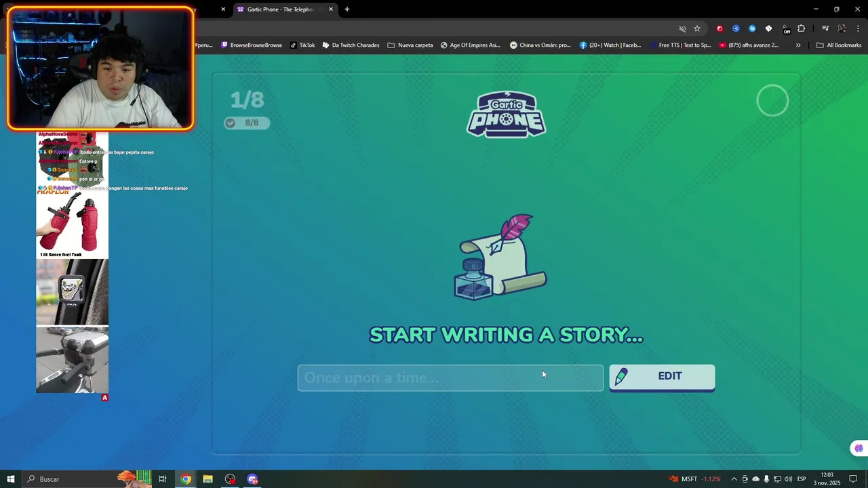Click the light blue circular extension icon
Screen dimensions: 868x488
752,28
